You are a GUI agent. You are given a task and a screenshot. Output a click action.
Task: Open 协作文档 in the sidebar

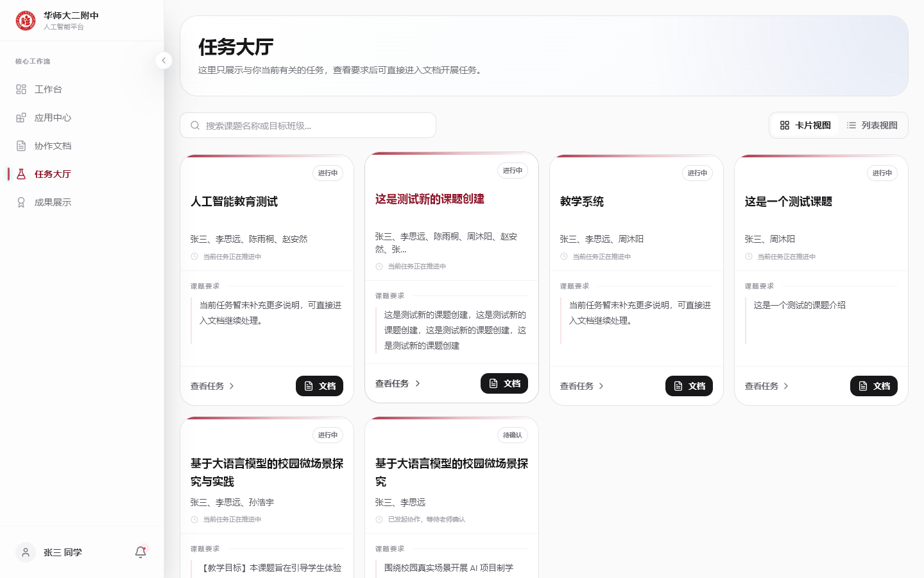point(81,146)
